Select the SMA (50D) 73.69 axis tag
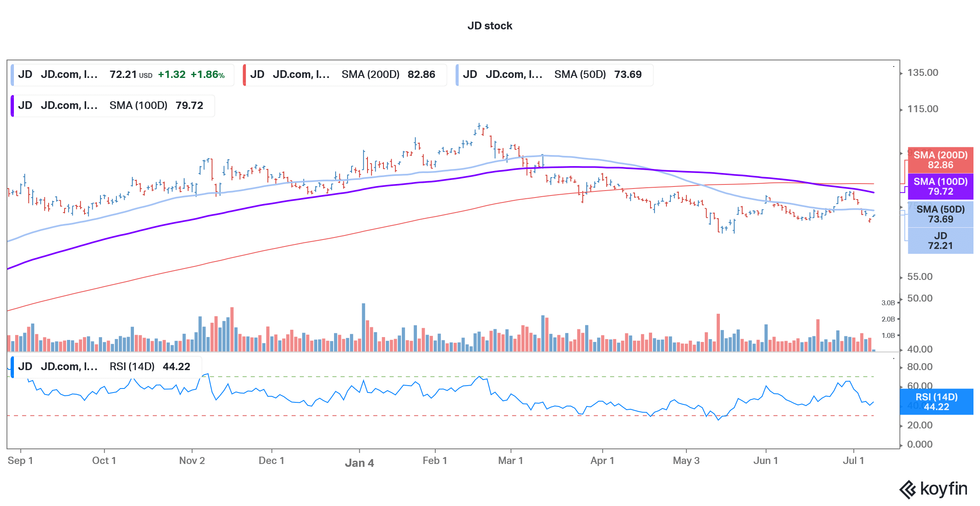 coord(940,214)
